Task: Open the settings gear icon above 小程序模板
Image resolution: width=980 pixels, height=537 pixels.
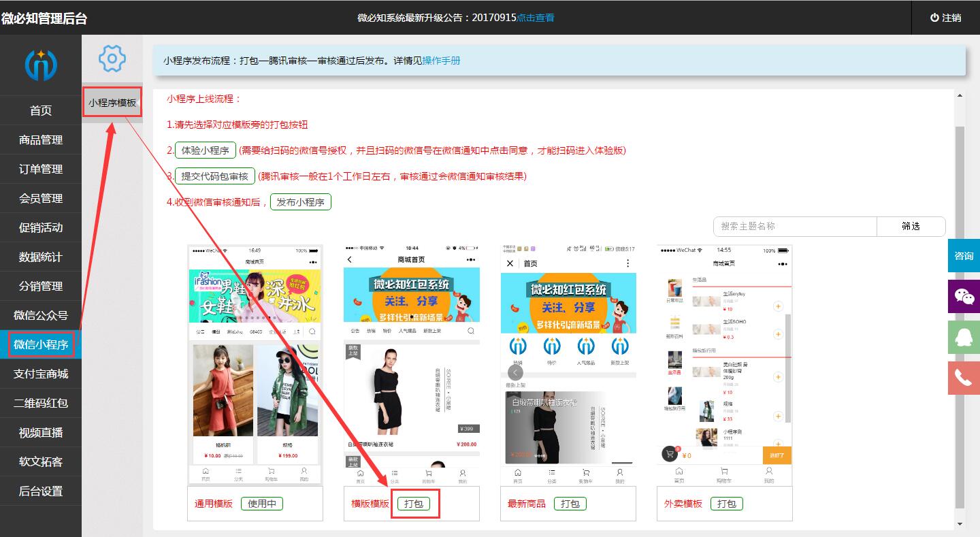Action: point(111,59)
